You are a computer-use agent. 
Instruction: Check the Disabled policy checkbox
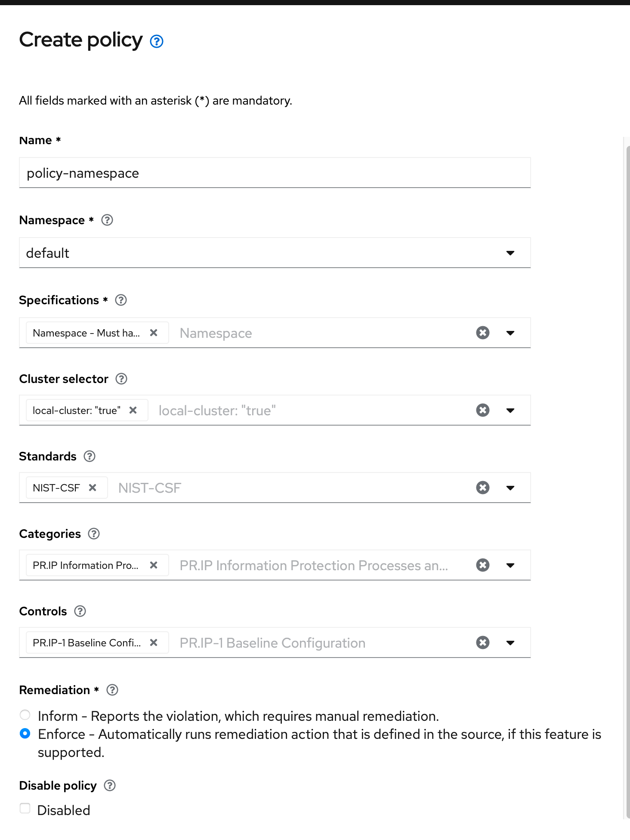click(x=25, y=809)
